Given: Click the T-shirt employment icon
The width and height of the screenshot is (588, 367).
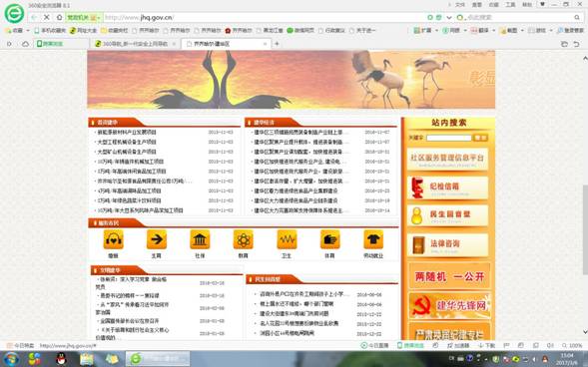Looking at the screenshot, I should (373, 239).
